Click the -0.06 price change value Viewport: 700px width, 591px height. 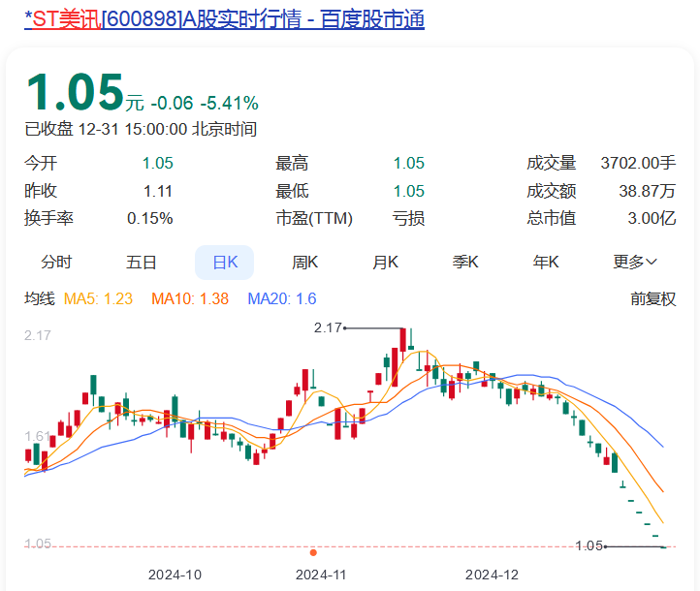[172, 104]
